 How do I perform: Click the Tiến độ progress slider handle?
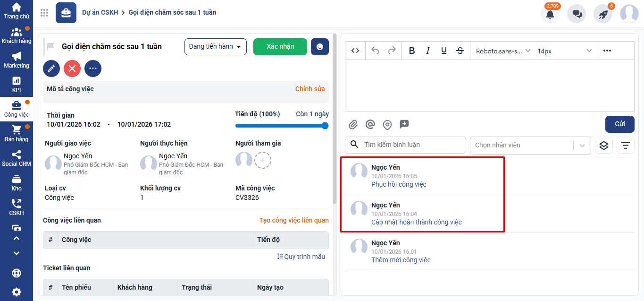click(x=325, y=126)
